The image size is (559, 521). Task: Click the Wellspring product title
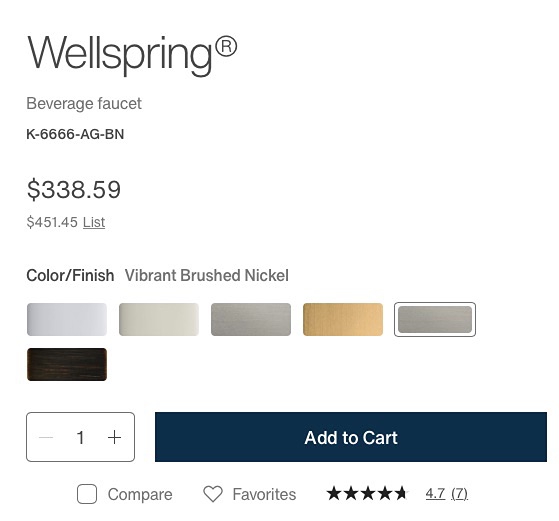pos(132,53)
